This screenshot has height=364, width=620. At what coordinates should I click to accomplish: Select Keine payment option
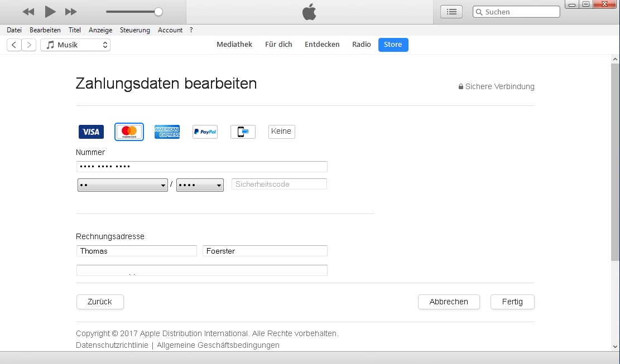pyautogui.click(x=281, y=132)
